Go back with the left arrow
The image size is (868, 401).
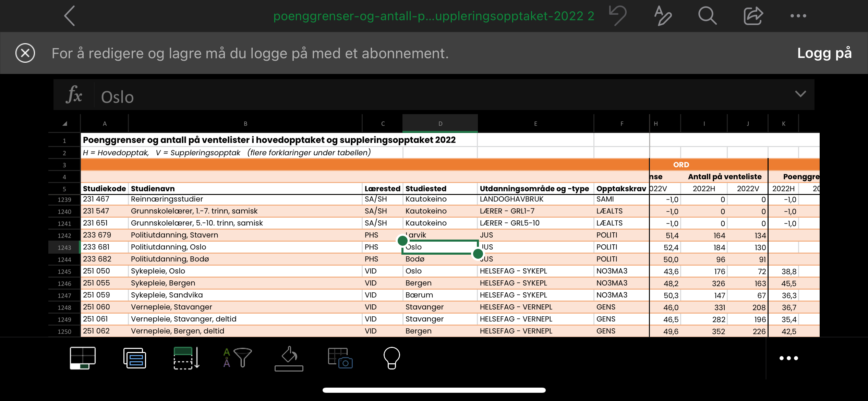[70, 16]
